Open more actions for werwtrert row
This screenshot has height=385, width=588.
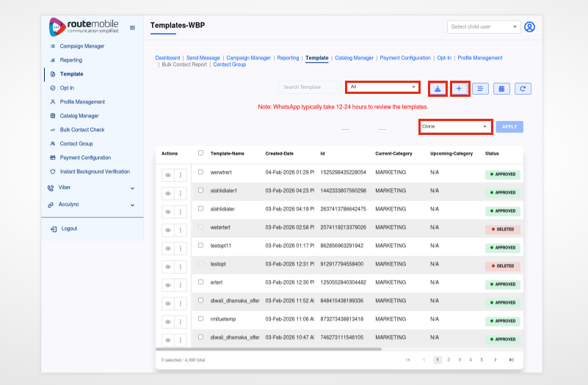point(181,175)
